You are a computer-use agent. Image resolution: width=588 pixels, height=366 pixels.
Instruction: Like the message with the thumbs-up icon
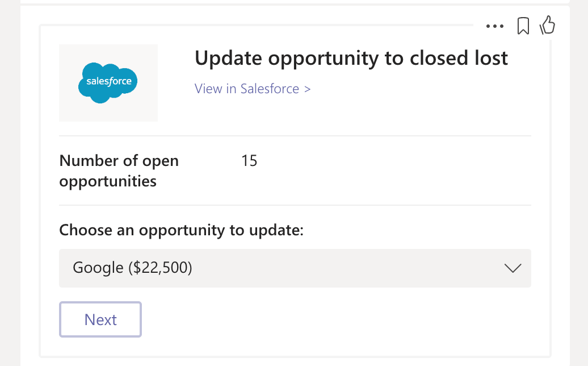(x=547, y=25)
